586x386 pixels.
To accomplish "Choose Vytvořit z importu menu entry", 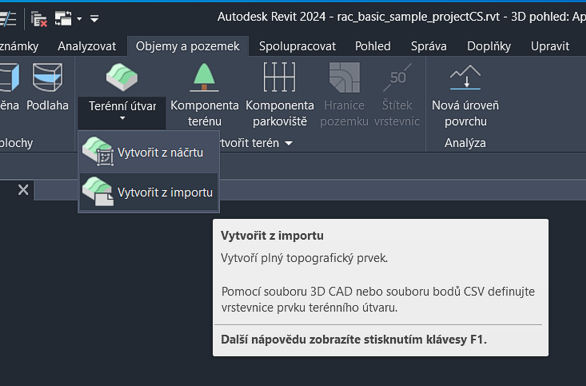I will click(149, 192).
